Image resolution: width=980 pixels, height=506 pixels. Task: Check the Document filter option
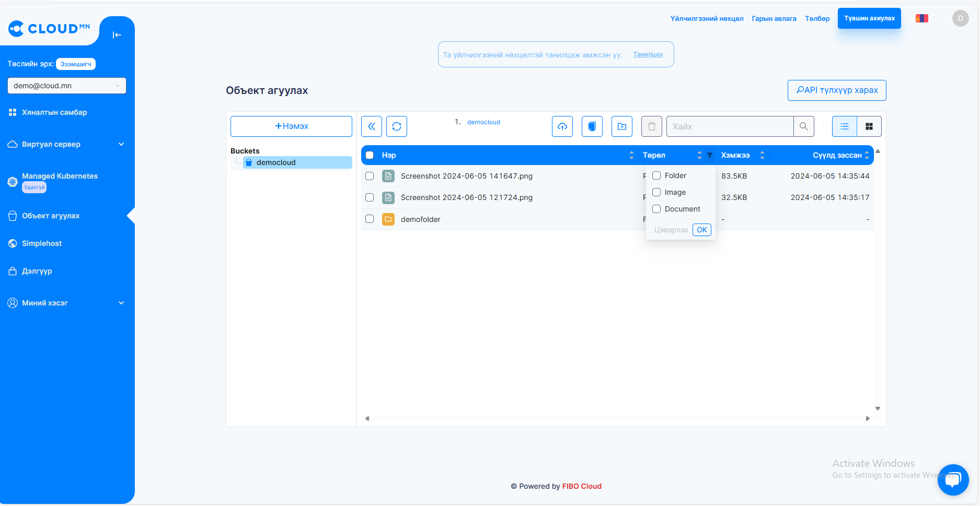tap(656, 209)
